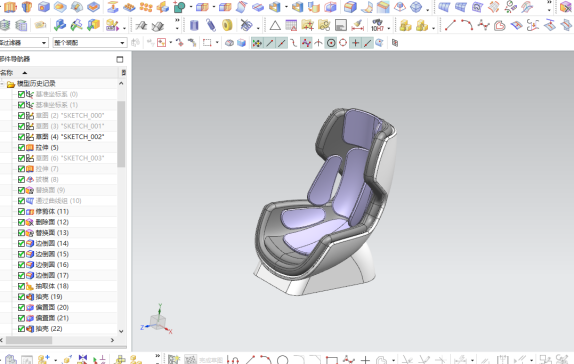Screen dimensions: 574x364
Task: Select the Hole feature tool
Action: [x=44, y=7]
